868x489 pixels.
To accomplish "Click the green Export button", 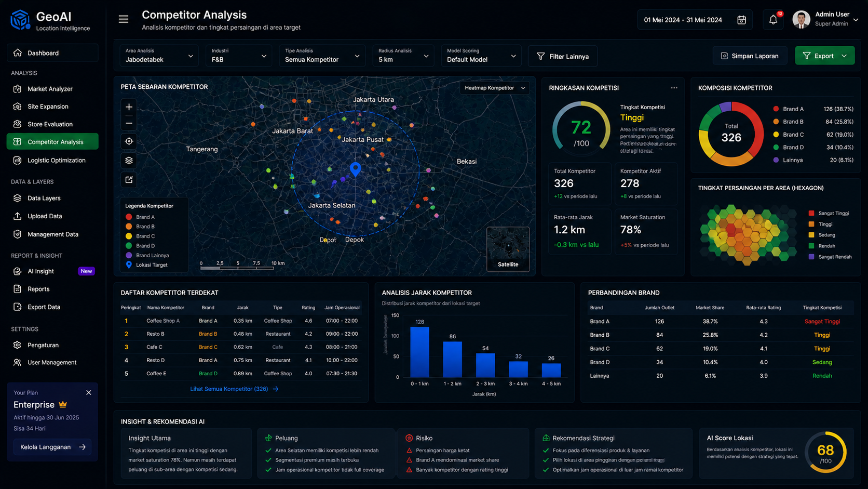I will click(x=824, y=56).
